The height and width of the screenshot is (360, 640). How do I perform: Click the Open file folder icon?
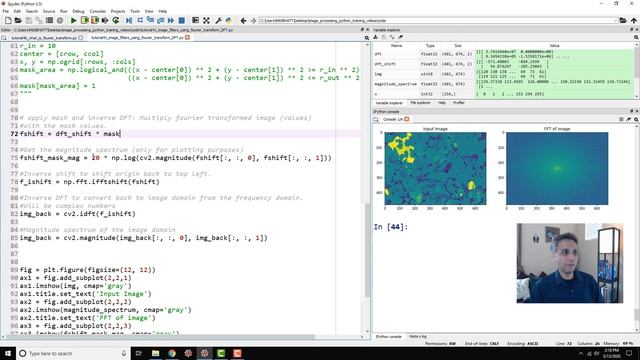(18, 20)
